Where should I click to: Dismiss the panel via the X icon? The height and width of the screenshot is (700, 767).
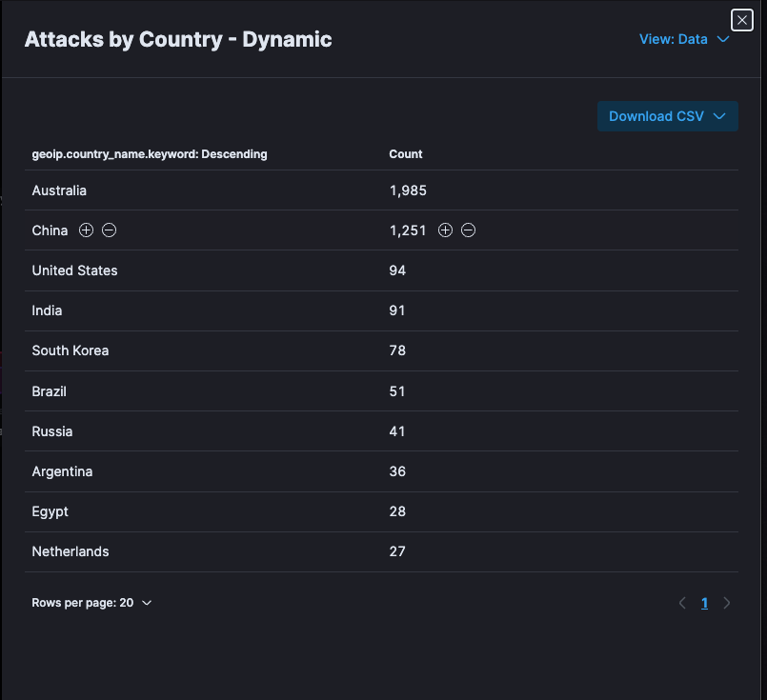click(741, 19)
